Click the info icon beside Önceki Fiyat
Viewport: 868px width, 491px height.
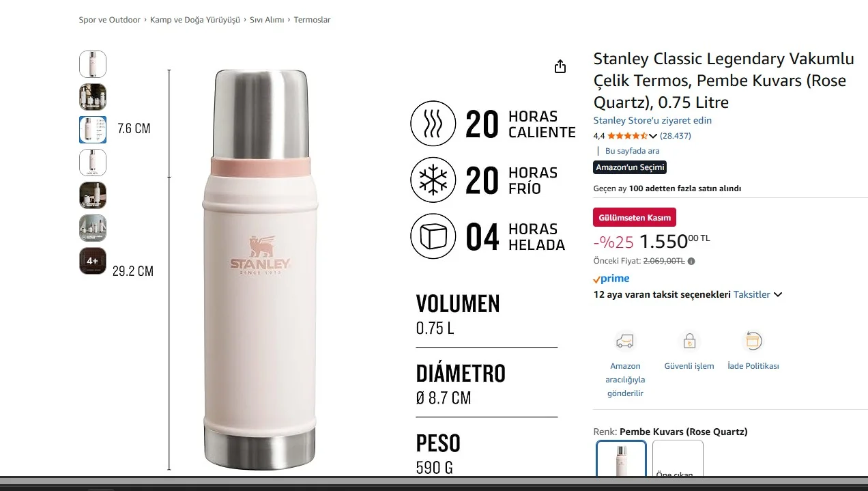coord(691,261)
